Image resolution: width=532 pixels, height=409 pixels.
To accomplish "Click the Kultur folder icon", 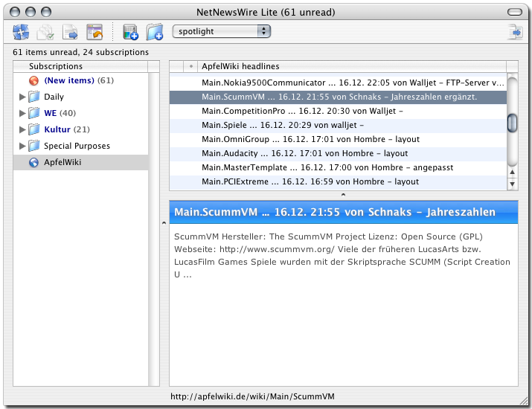I will click(34, 129).
